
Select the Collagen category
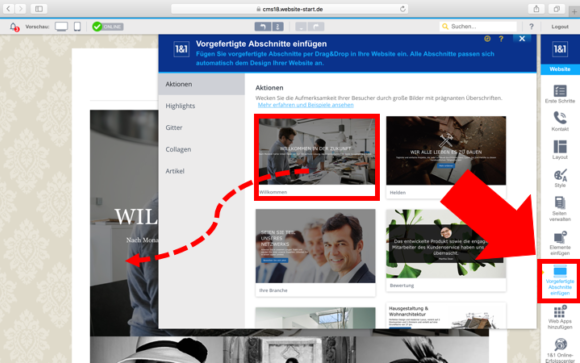point(178,149)
